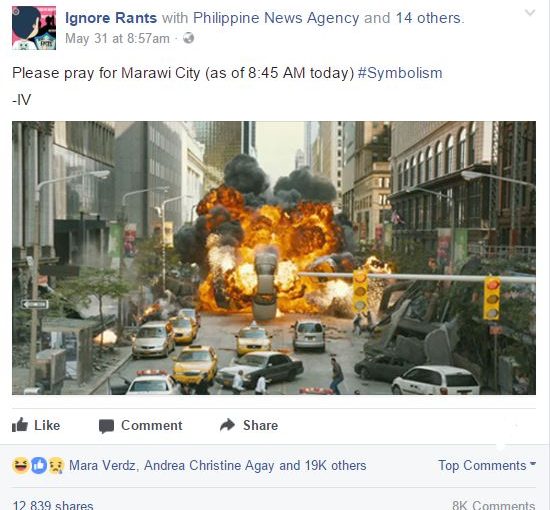Open the May 31 timestamp link
The image size is (550, 510).
pyautogui.click(x=117, y=38)
